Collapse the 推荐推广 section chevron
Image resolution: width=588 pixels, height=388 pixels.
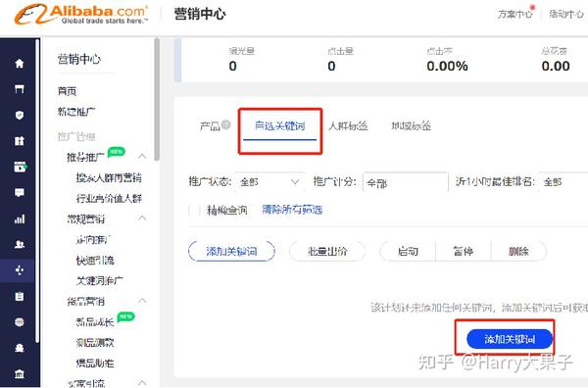tap(142, 156)
